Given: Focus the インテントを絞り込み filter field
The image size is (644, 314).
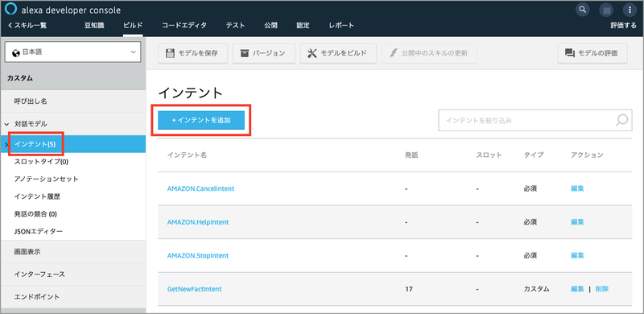Looking at the screenshot, I should tap(535, 120).
